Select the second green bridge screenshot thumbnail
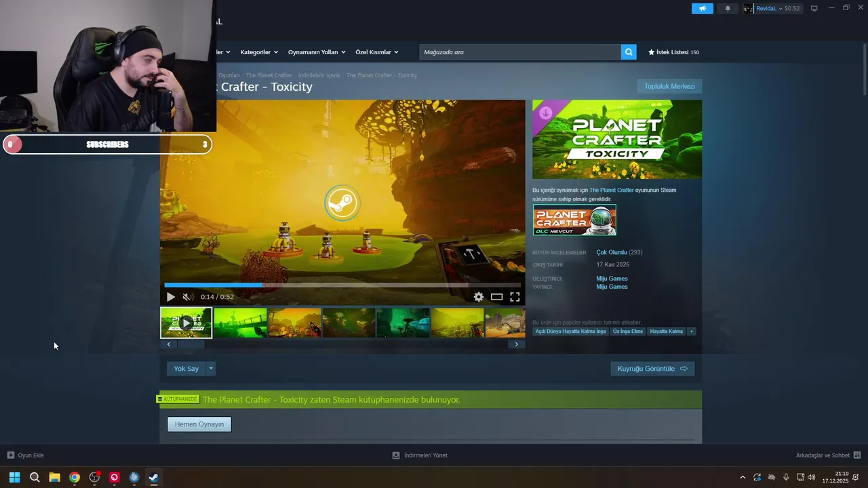Screen dimensions: 868x488 pos(240,323)
